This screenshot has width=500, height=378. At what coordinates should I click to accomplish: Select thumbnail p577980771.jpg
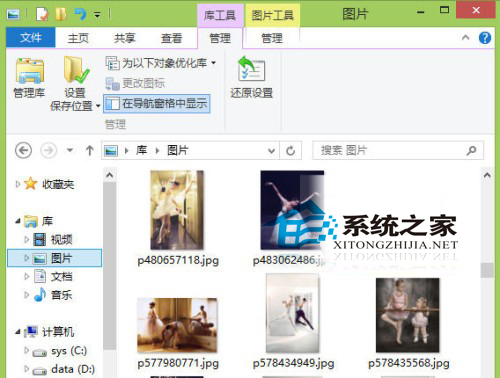point(177,325)
